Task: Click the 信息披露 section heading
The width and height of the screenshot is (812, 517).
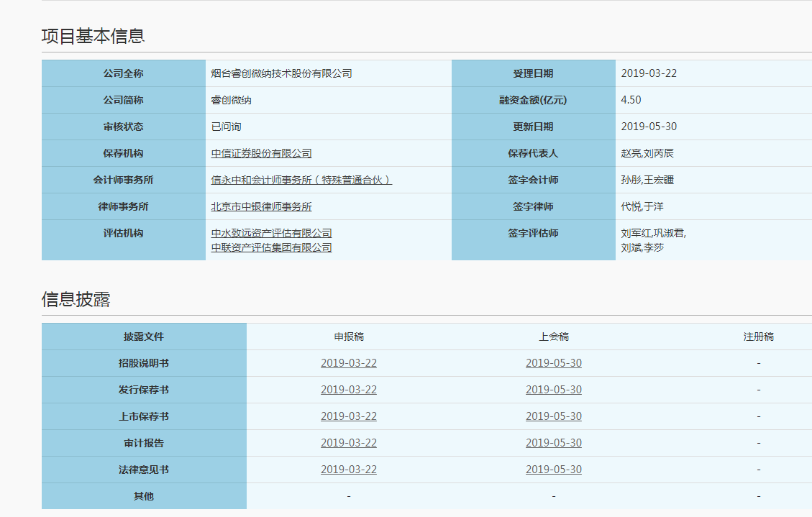Action: pyautogui.click(x=76, y=299)
